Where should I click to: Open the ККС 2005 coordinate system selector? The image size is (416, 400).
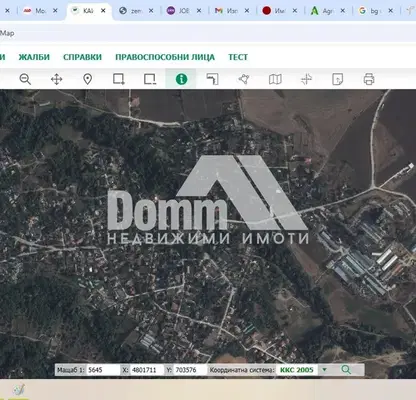pyautogui.click(x=297, y=370)
